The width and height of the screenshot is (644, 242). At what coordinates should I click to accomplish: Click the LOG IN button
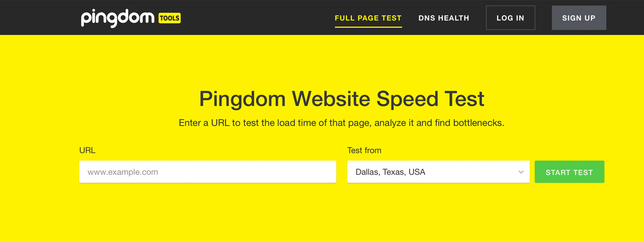pyautogui.click(x=510, y=18)
